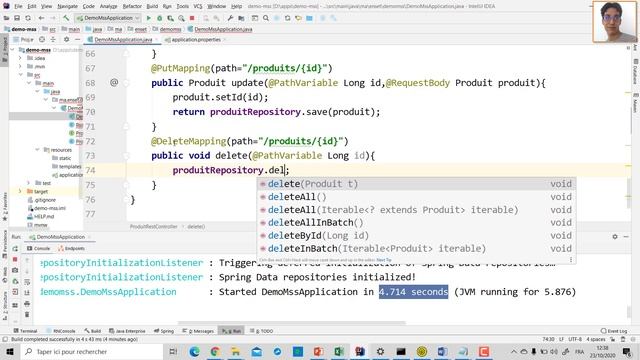Rerun application in Run panel
Screen dimensions: 640x360
click(15, 249)
